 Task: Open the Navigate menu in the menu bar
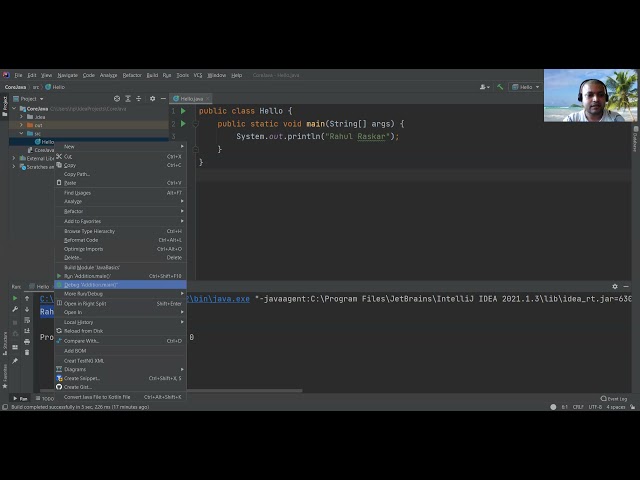(67, 75)
